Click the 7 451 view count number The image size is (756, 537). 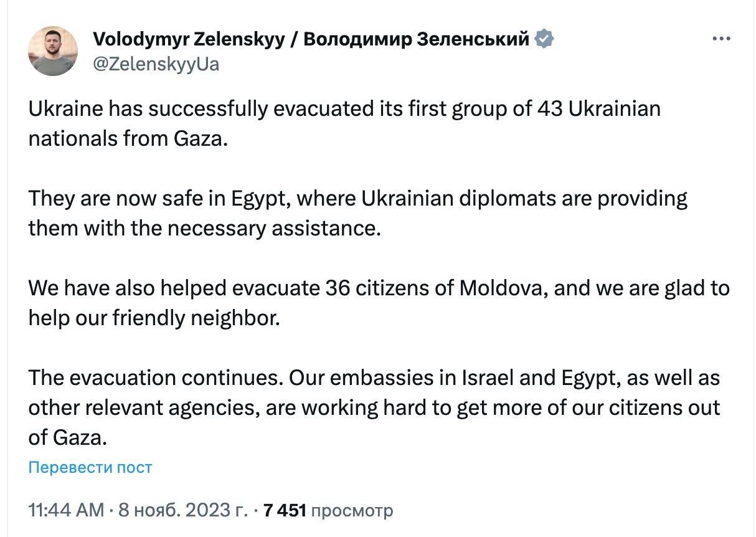(x=285, y=511)
